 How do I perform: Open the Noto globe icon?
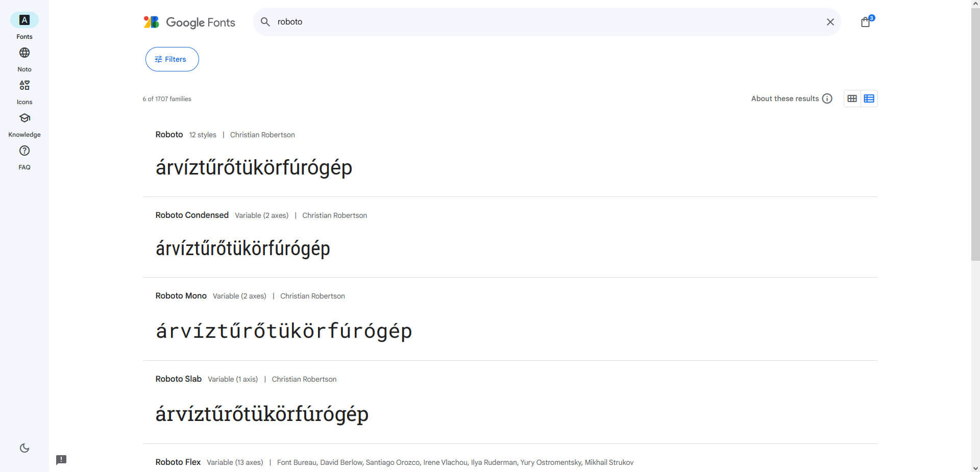point(24,53)
